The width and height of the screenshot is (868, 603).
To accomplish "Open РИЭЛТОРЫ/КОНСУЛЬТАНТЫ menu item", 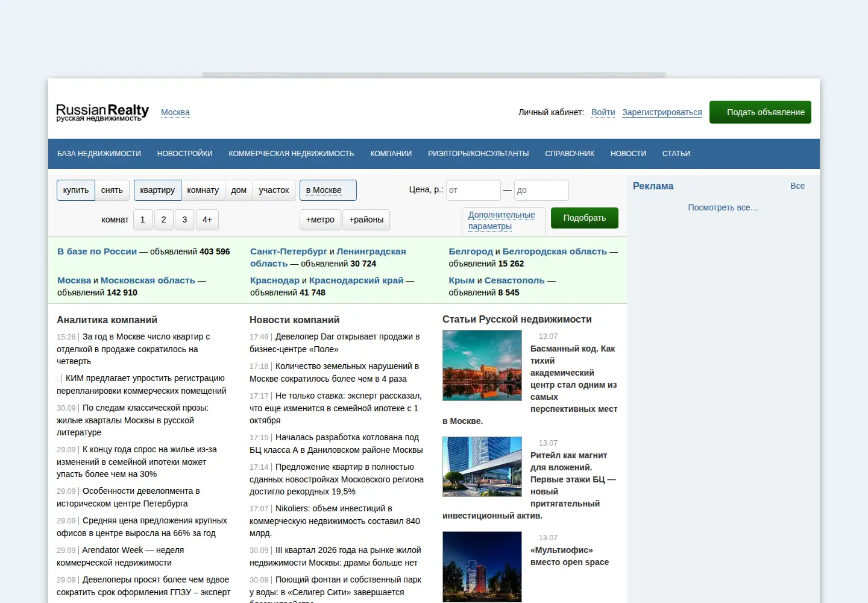I will [x=479, y=154].
